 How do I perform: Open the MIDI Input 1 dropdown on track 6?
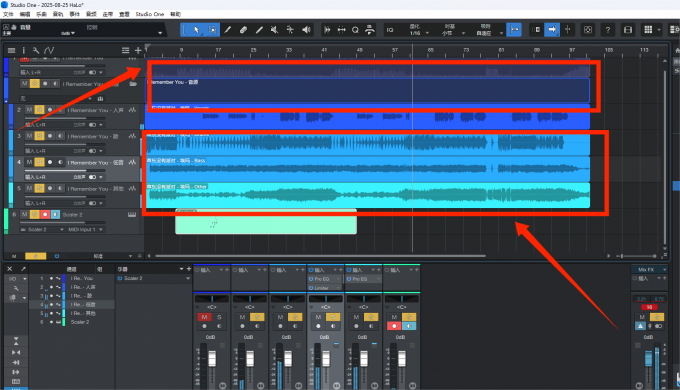[x=101, y=229]
